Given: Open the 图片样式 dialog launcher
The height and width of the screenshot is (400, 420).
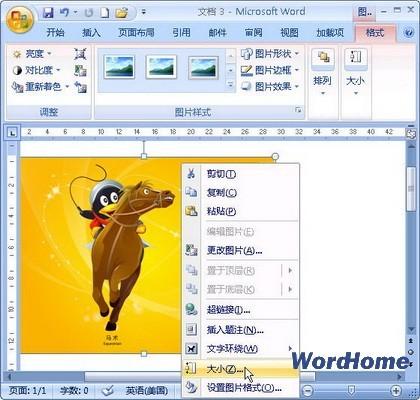Looking at the screenshot, I should (299, 110).
